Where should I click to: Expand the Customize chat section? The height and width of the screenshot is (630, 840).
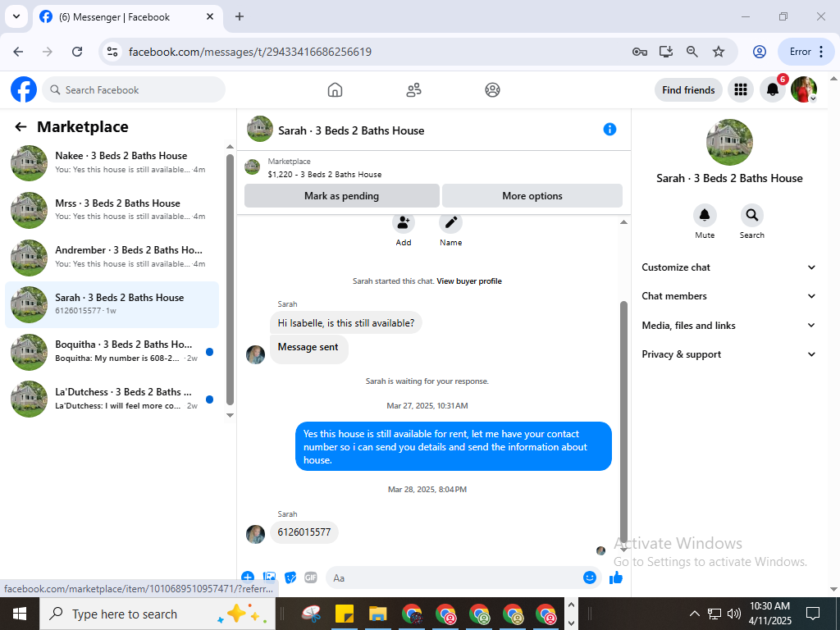(x=728, y=267)
